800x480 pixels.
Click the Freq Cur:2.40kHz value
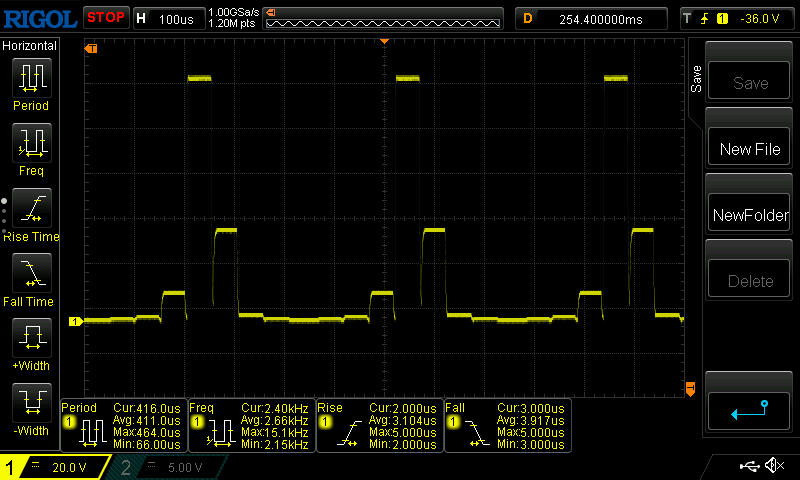click(274, 409)
